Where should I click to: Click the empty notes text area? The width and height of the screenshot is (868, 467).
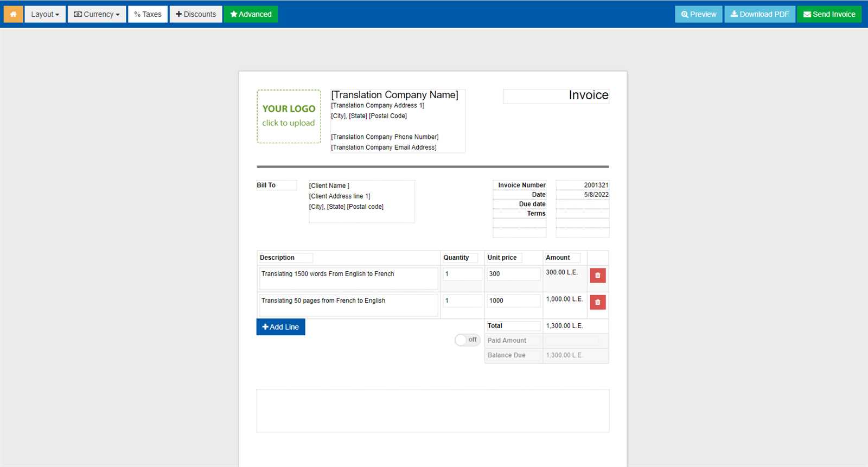(432, 411)
